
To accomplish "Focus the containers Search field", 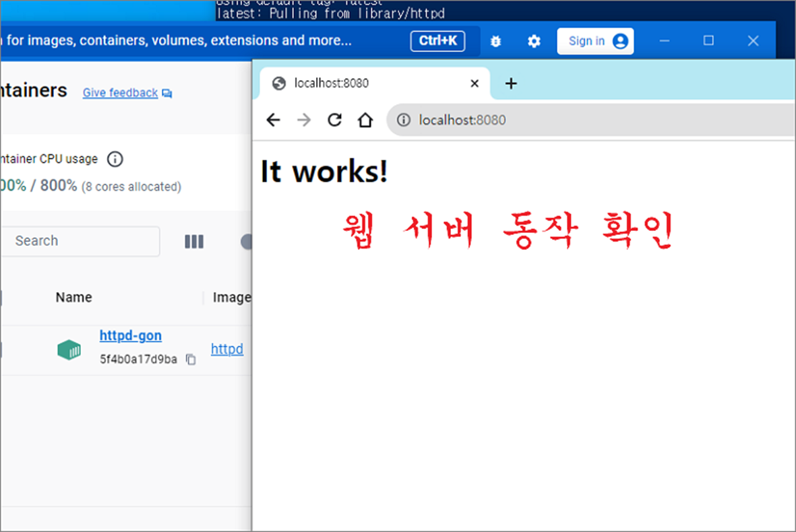I will coord(80,241).
